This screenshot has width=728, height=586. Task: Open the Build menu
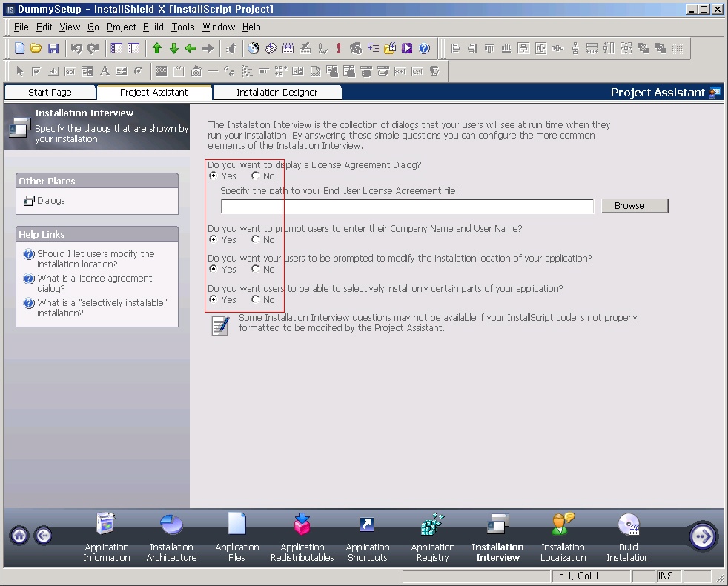153,27
